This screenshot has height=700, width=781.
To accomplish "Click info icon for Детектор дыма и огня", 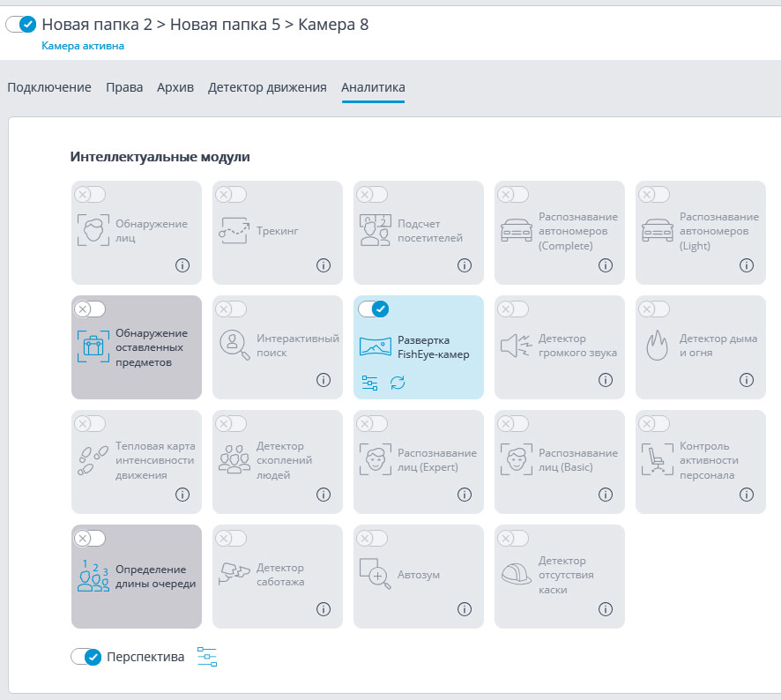I will 747,380.
